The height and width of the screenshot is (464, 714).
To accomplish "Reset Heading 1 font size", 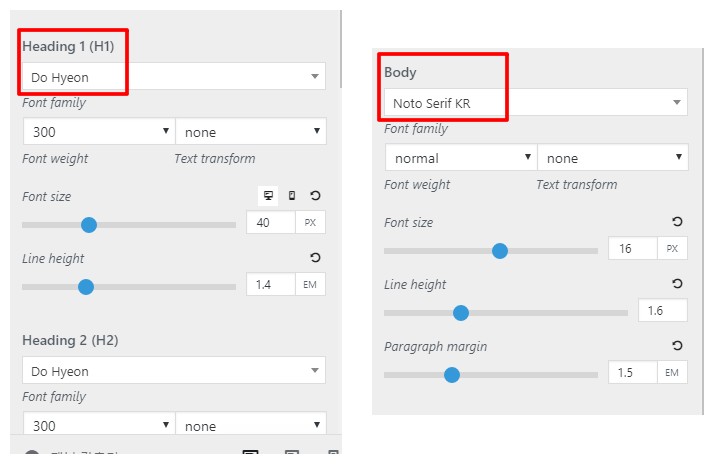I will coord(316,196).
